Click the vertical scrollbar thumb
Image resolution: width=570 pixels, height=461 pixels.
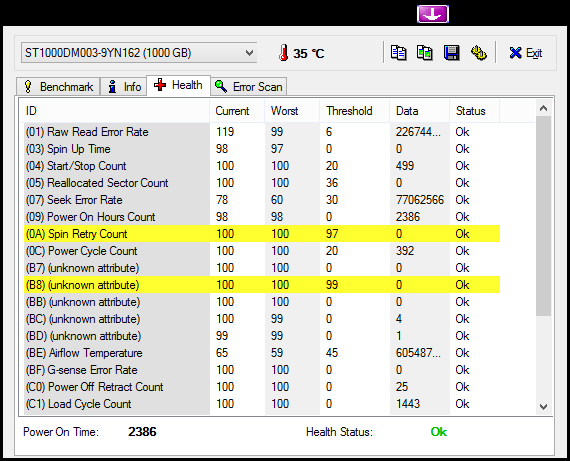[x=543, y=216]
